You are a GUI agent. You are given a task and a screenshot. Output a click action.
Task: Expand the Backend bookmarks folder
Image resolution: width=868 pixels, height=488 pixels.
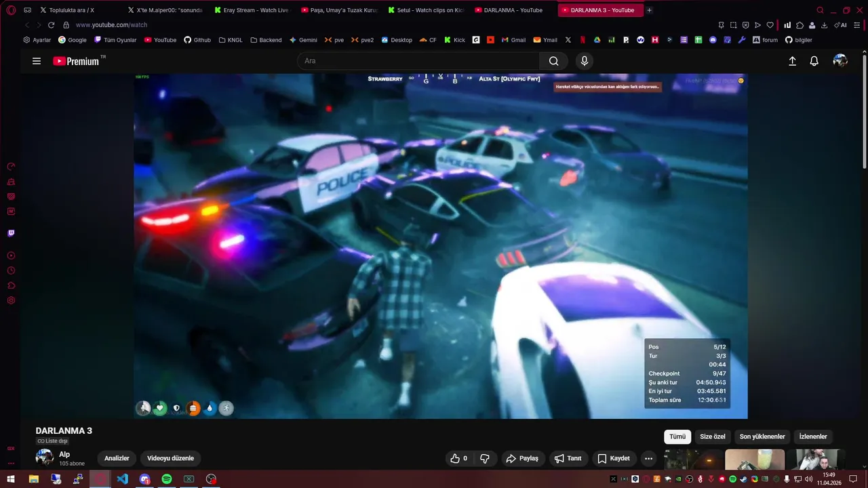click(266, 40)
